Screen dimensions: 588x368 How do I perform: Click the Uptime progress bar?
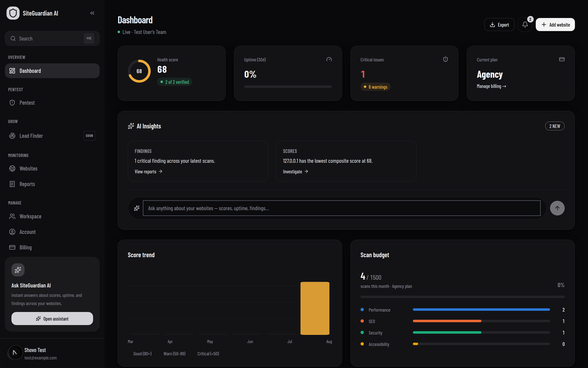tap(288, 87)
